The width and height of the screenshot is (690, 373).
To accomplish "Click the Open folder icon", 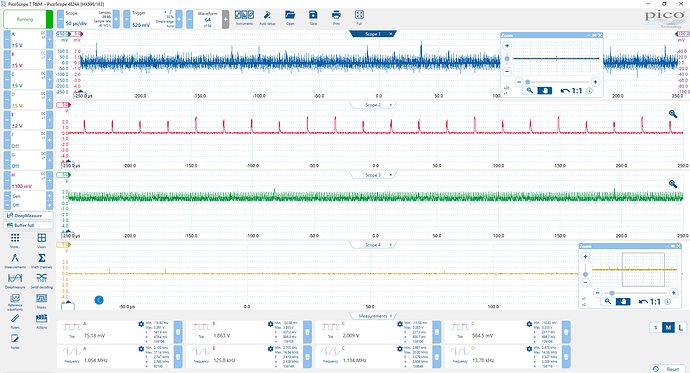I will pos(290,15).
